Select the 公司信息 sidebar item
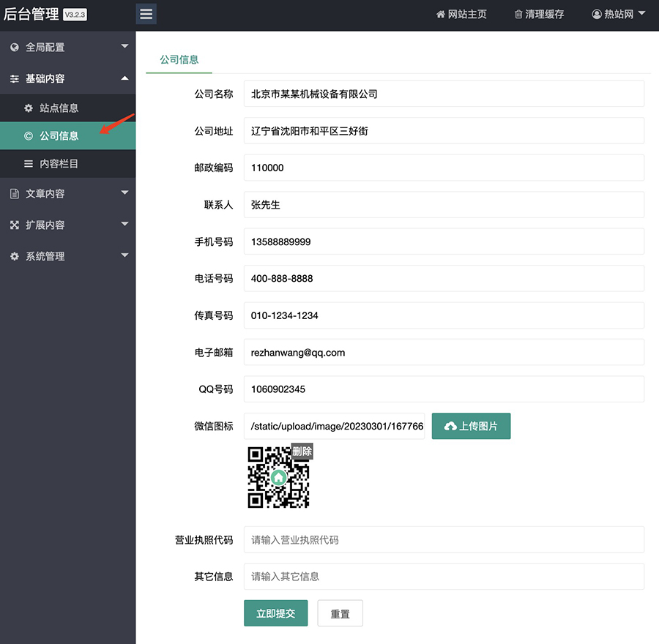This screenshot has height=644, width=659. point(67,135)
